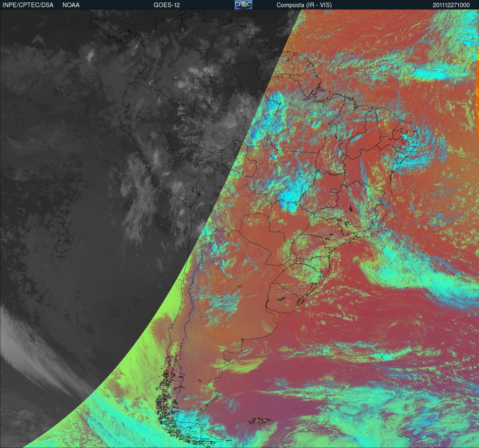The height and width of the screenshot is (448, 479).
Task: Click the GOES-12 satellite label
Action: [x=167, y=5]
